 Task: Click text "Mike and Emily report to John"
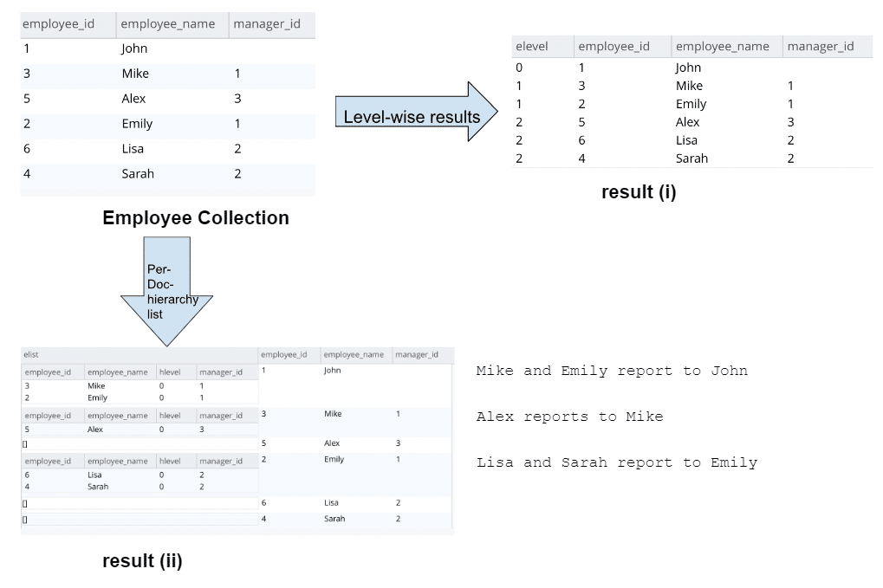[612, 371]
